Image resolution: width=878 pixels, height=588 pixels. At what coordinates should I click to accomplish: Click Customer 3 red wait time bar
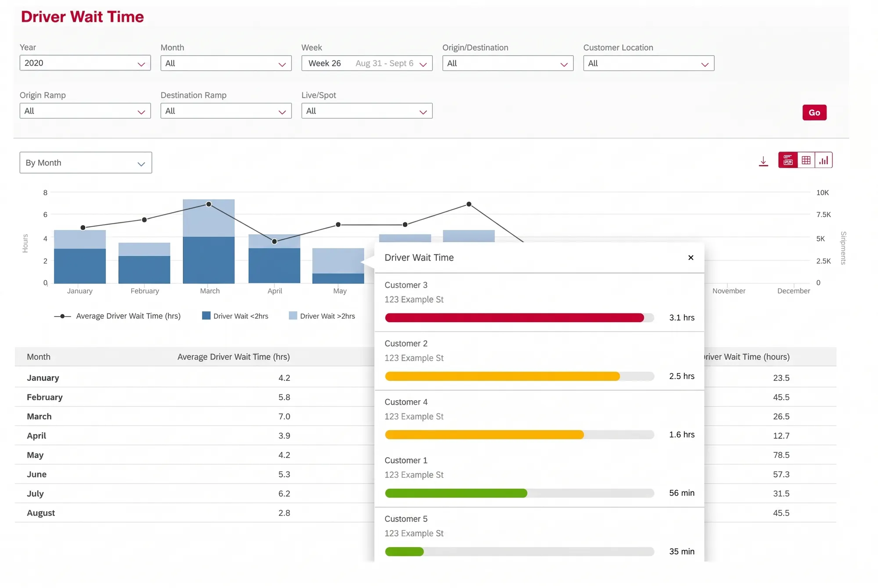click(514, 318)
